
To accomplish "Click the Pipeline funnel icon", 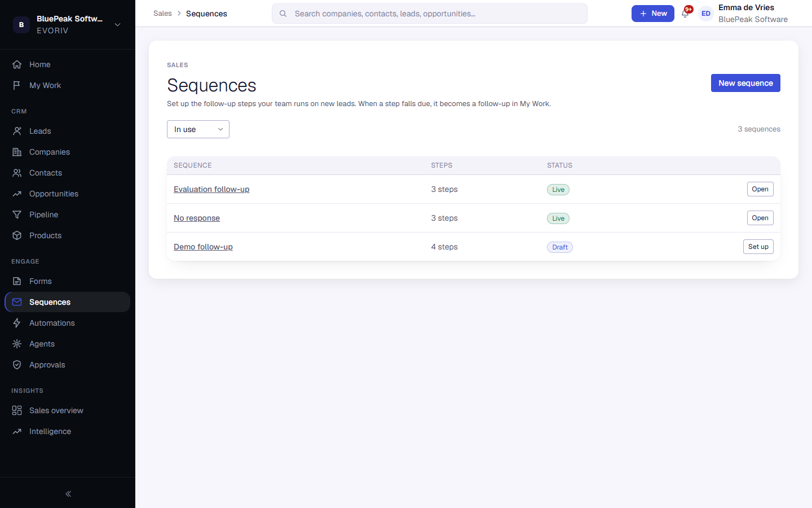I will 17,214.
